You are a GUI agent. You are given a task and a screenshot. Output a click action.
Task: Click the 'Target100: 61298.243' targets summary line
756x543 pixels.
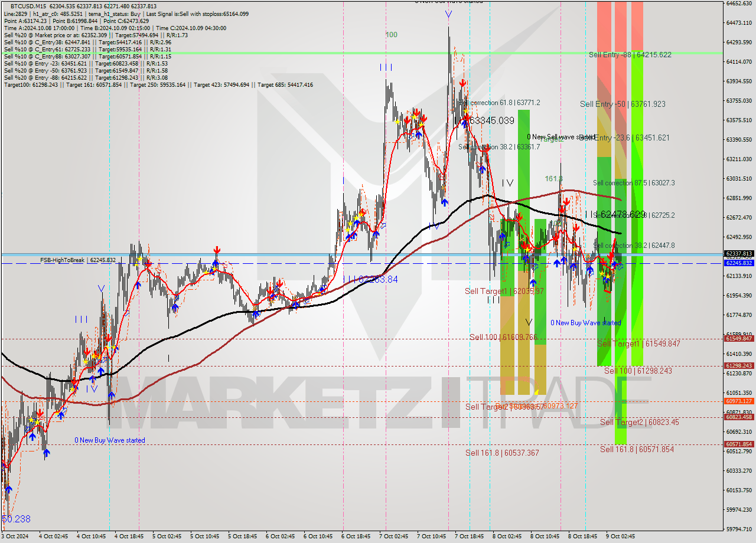pyautogui.click(x=158, y=85)
